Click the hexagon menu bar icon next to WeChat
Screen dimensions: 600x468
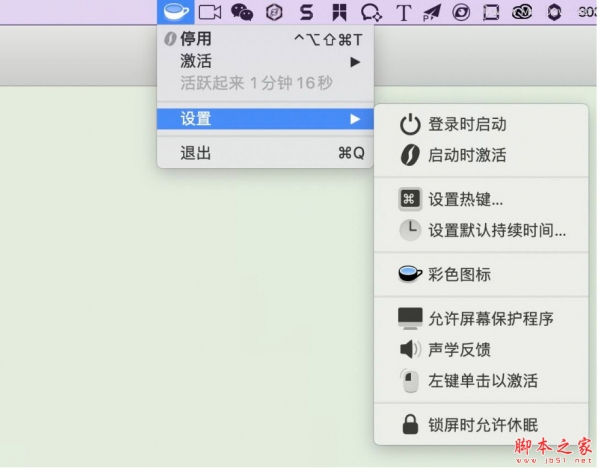[x=274, y=12]
